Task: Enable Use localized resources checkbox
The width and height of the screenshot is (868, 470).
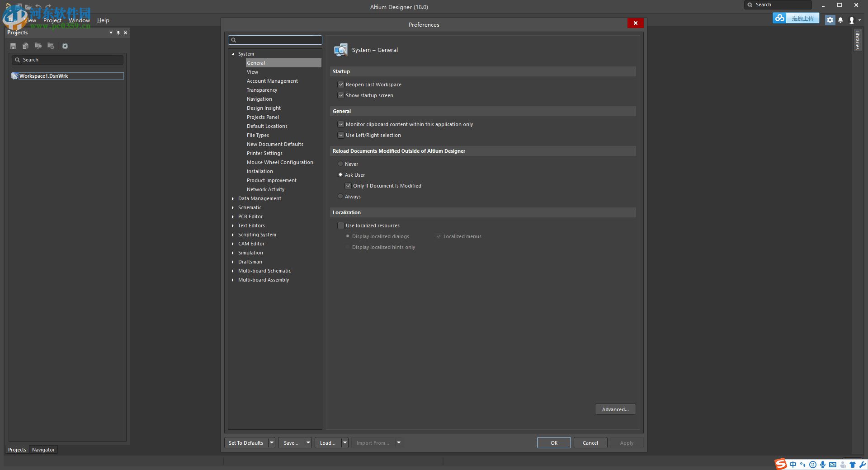Action: [341, 226]
